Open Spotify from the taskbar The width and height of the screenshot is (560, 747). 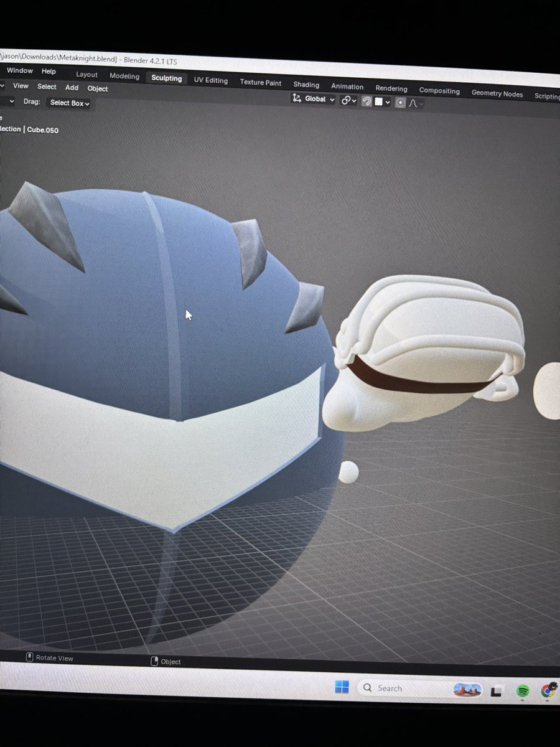coord(523,691)
